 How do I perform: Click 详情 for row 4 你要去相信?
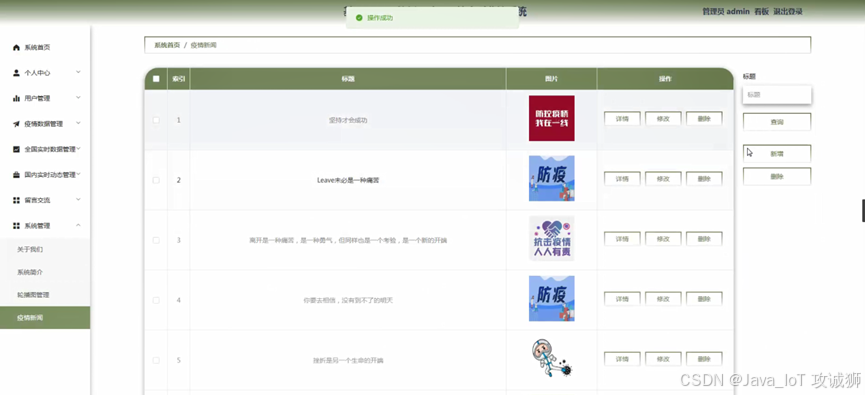(x=622, y=299)
